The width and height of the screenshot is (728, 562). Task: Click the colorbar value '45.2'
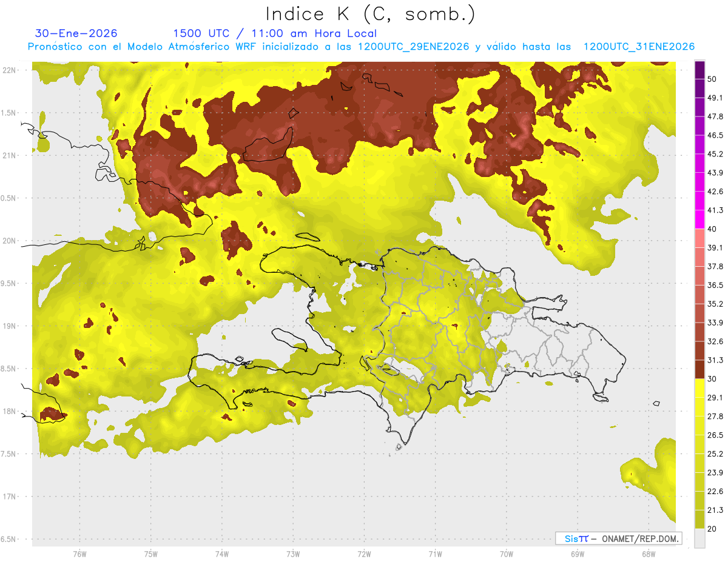715,154
